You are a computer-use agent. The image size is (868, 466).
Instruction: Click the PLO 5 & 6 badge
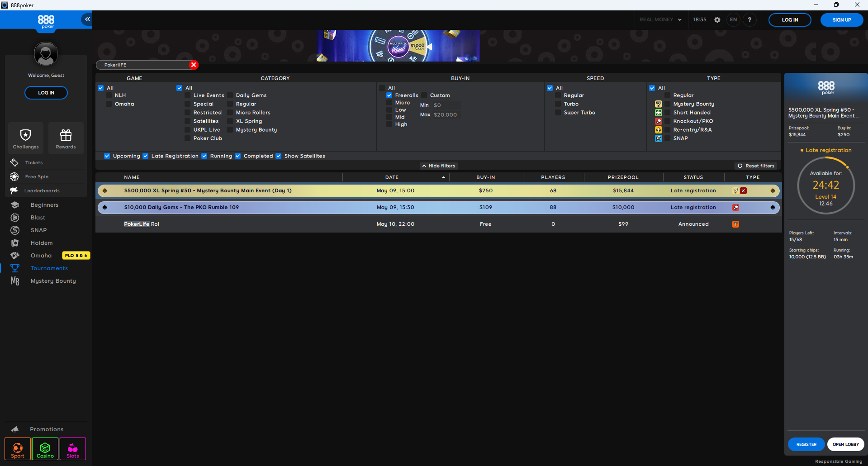pos(76,256)
